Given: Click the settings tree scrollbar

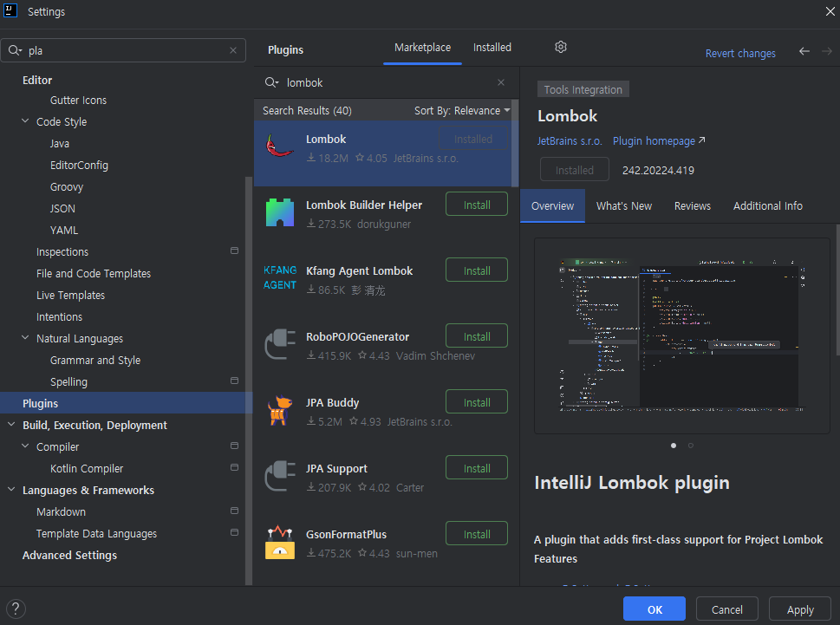Looking at the screenshot, I should (248, 381).
